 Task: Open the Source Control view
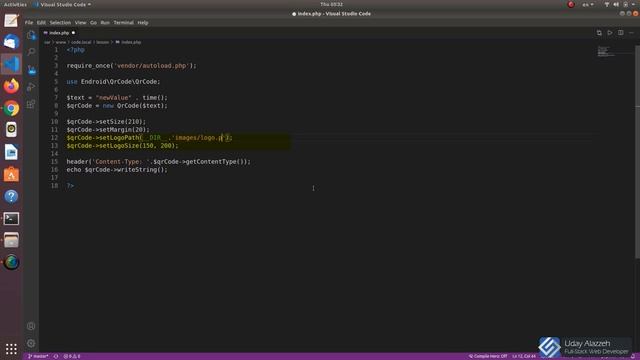(x=31, y=69)
